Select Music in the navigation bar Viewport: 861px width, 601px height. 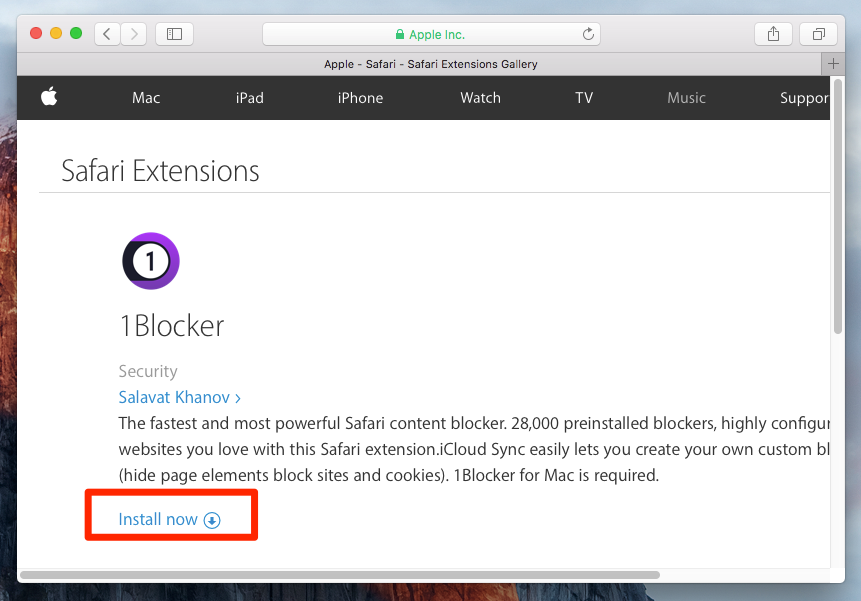pyautogui.click(x=687, y=98)
